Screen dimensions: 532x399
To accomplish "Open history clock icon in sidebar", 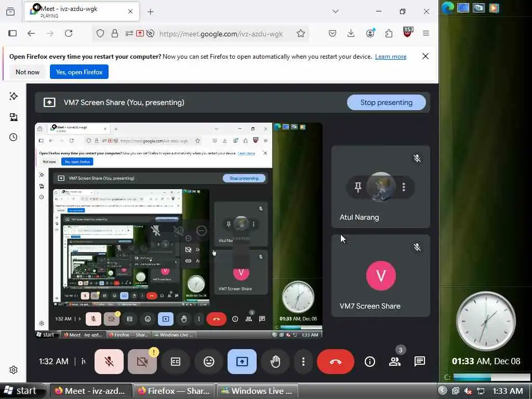I will (x=13, y=137).
